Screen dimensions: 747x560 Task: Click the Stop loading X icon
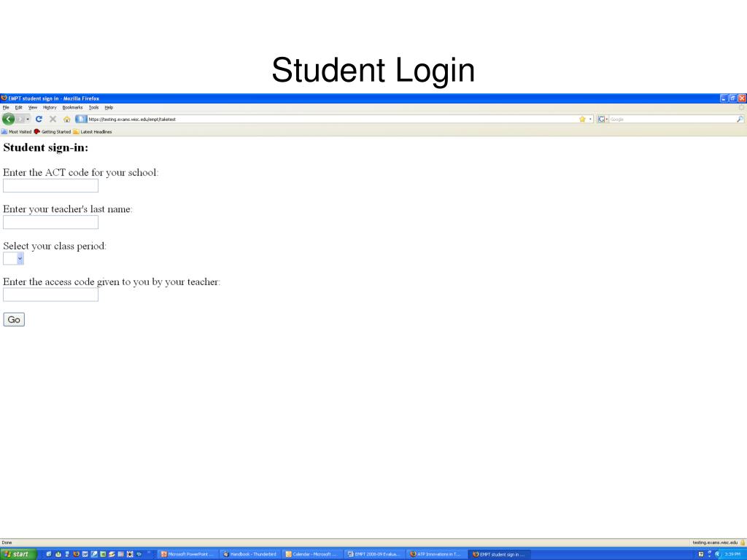click(53, 119)
